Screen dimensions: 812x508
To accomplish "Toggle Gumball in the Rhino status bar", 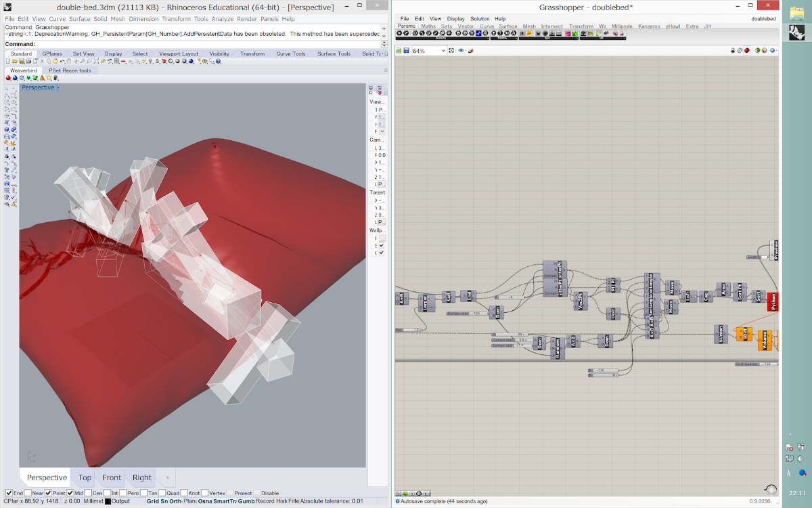I will coord(246,501).
